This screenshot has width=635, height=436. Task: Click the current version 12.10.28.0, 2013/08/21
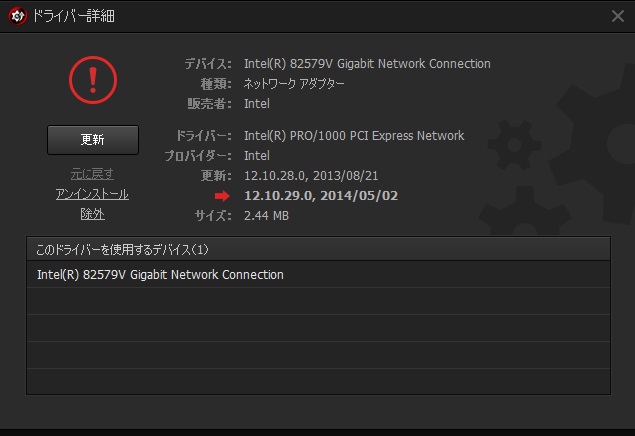[x=311, y=176]
